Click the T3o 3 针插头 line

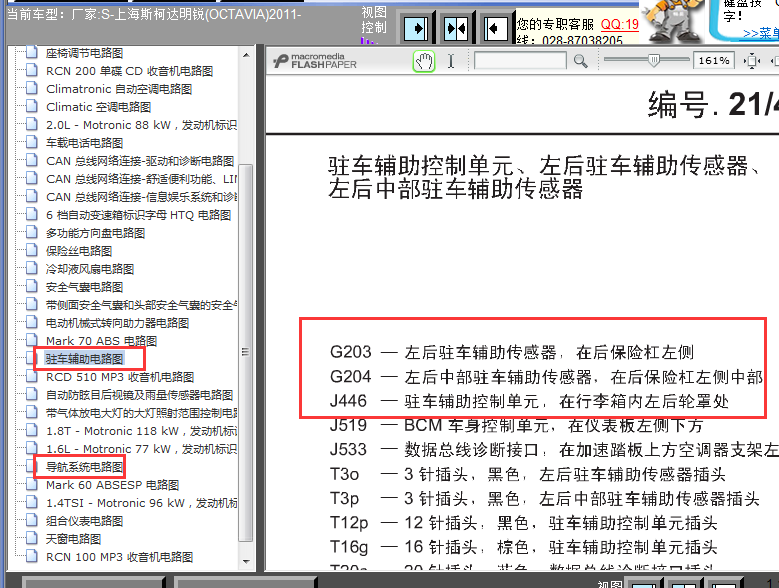528,474
